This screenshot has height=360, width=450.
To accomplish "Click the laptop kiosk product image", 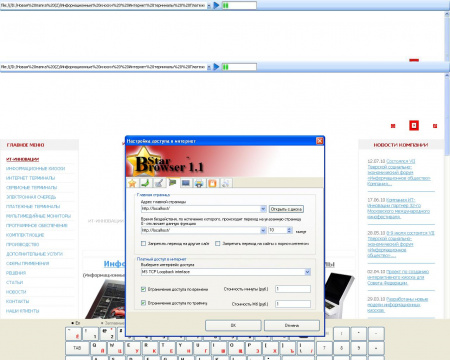I will (x=339, y=295).
